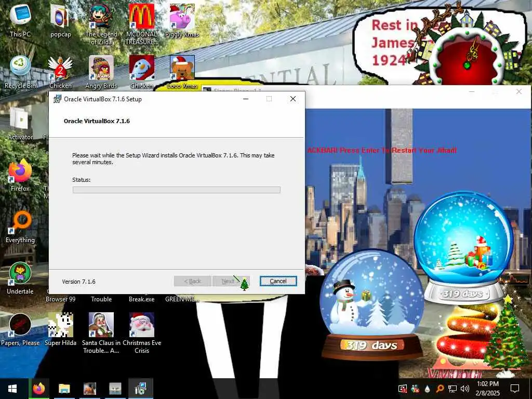Click the gift-box snow globe countdown widget
This screenshot has width=532, height=399.
(463, 248)
